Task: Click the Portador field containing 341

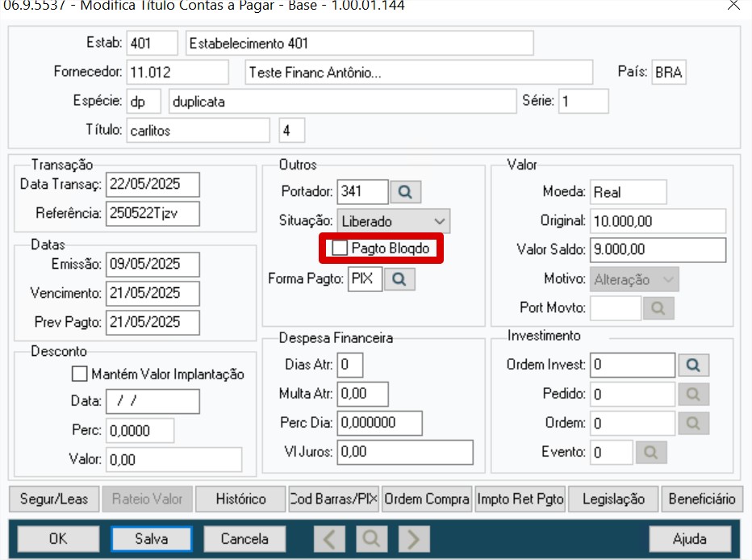Action: [362, 192]
